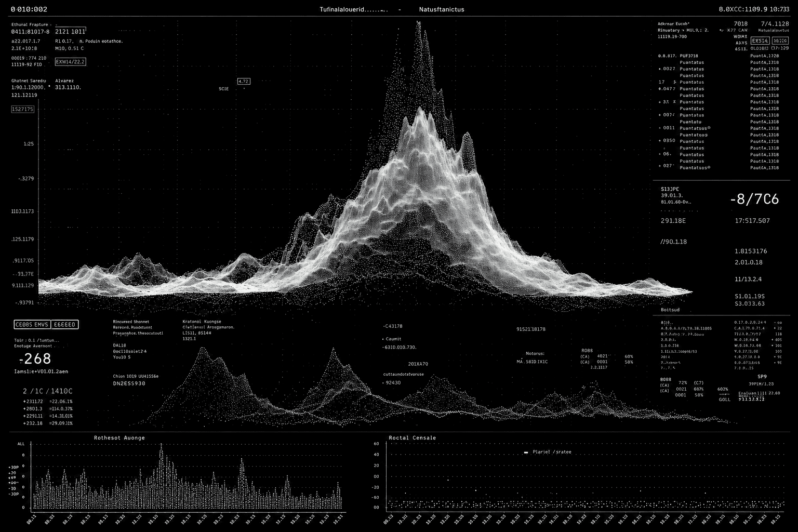Screen dimensions: 798x532
Task: Click the Boitsud label
Action: pyautogui.click(x=670, y=310)
